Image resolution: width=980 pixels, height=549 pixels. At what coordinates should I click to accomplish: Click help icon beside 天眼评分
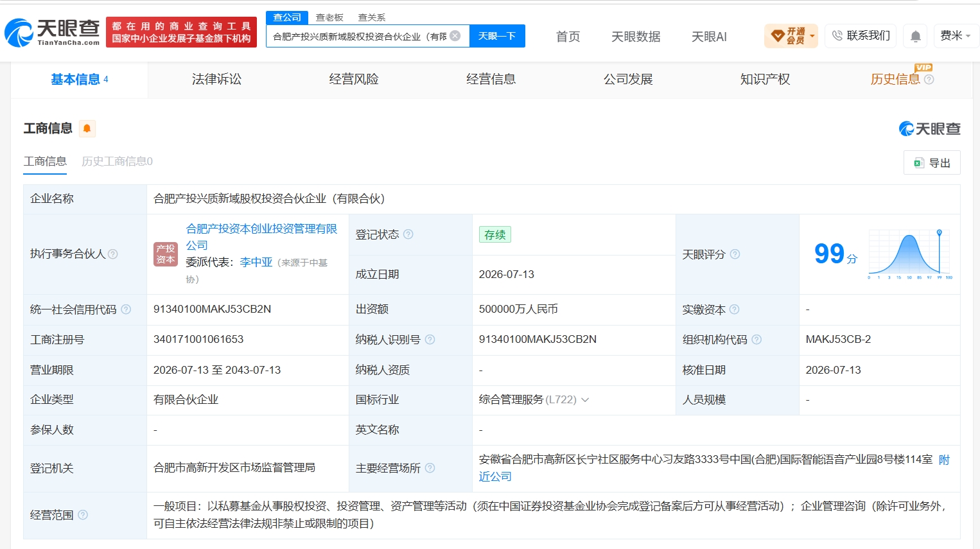click(x=735, y=254)
